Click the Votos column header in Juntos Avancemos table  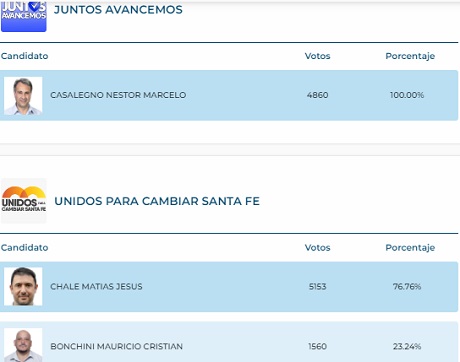point(317,56)
